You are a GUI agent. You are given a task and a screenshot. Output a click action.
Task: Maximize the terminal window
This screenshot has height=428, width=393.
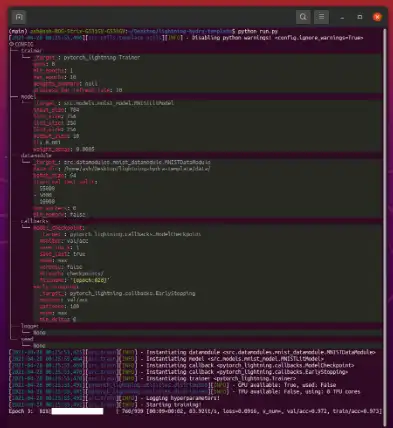(x=360, y=17)
